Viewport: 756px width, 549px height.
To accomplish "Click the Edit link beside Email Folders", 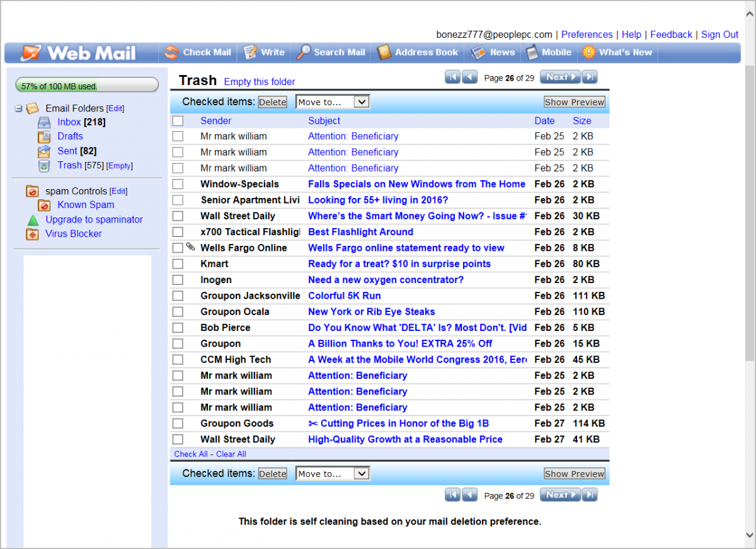I will point(115,108).
